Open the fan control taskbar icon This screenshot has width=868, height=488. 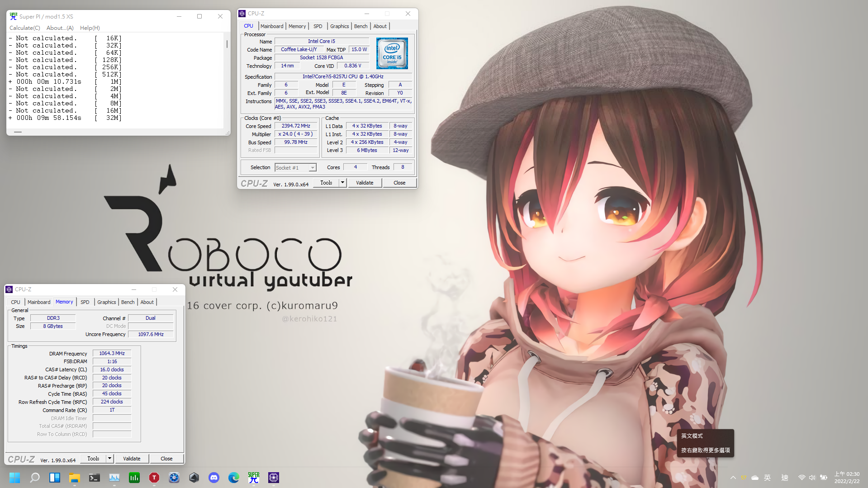[174, 478]
